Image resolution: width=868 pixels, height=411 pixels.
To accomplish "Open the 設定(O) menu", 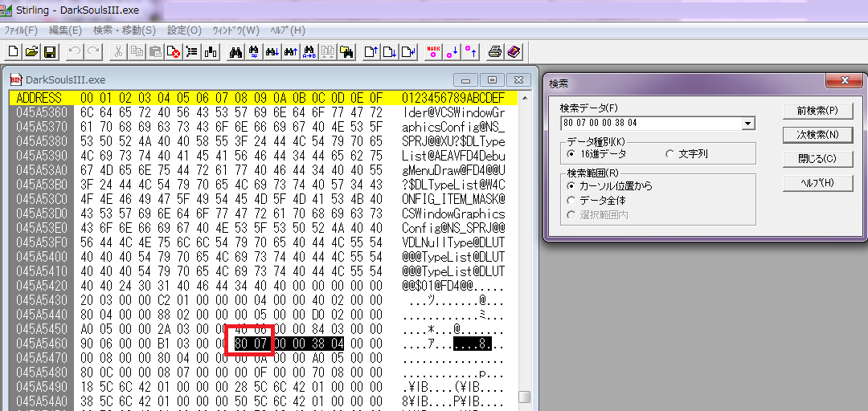I will point(184,31).
